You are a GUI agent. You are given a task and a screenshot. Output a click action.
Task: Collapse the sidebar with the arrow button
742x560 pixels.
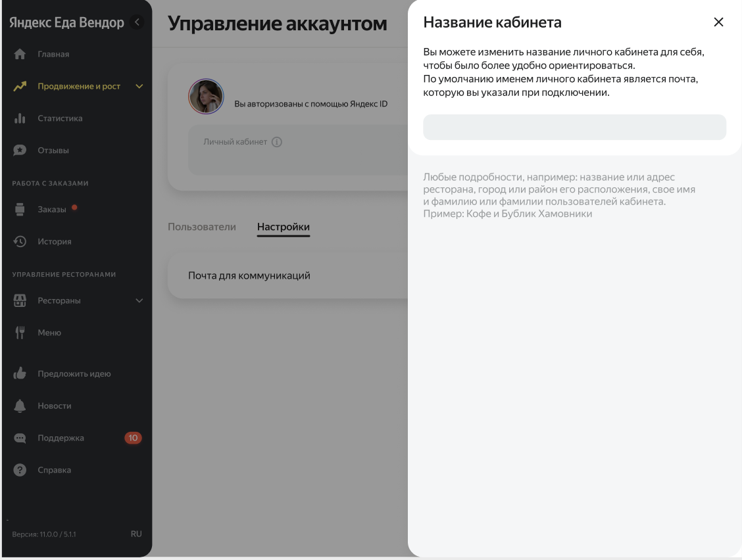[x=137, y=22]
